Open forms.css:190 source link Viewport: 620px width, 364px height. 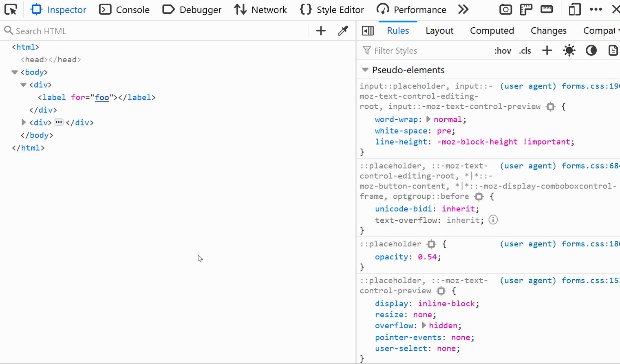click(590, 86)
